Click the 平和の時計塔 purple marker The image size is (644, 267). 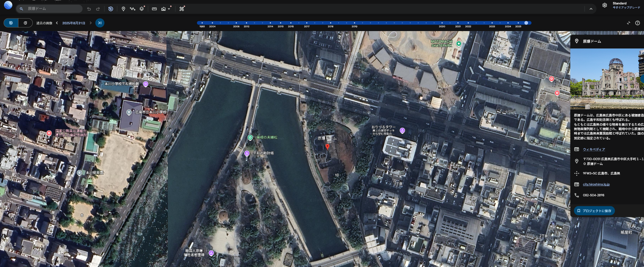[x=247, y=153]
